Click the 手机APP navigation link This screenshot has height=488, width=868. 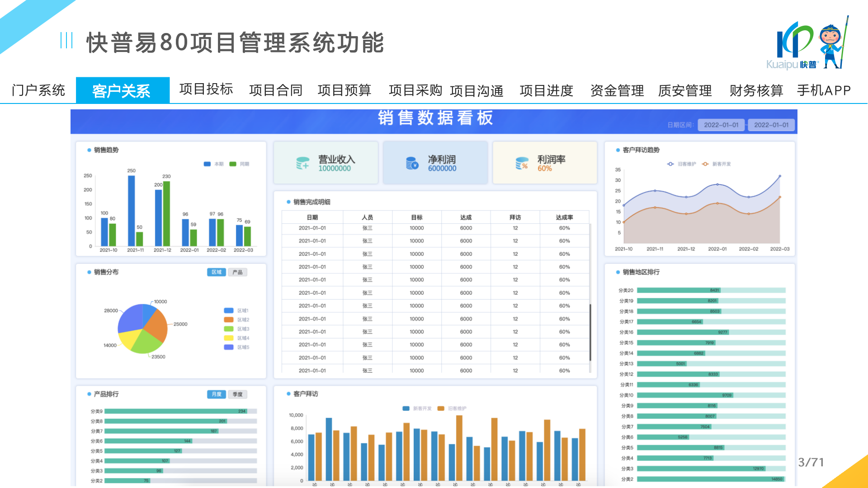click(824, 90)
